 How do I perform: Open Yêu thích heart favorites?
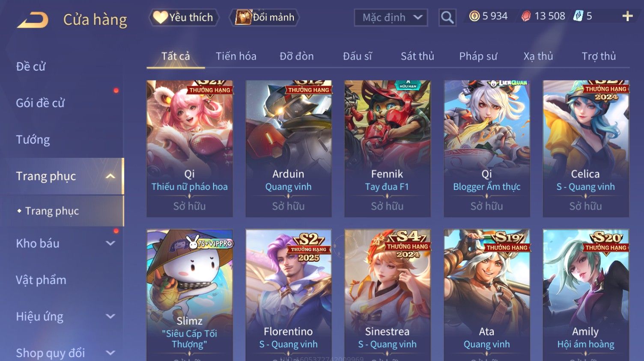pyautogui.click(x=184, y=18)
